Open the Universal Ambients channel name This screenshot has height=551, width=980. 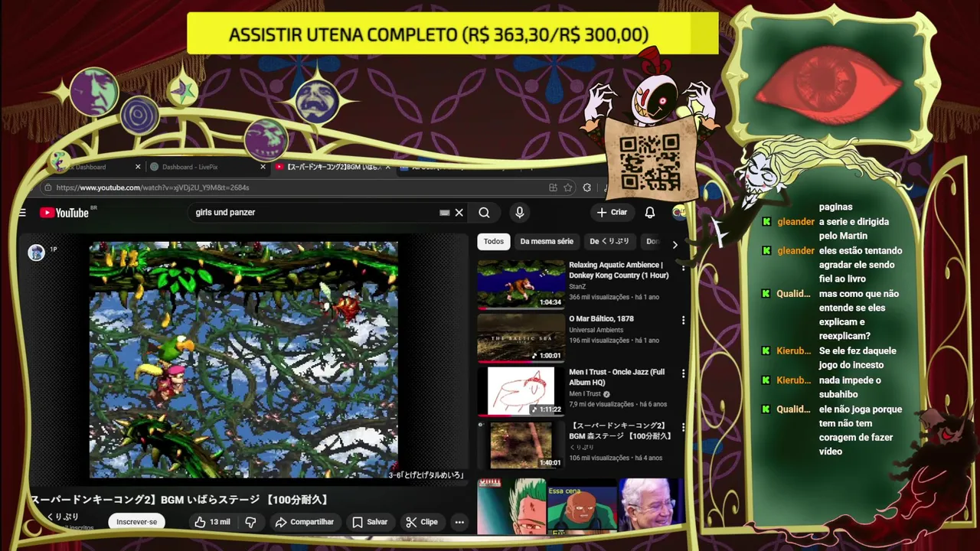point(596,330)
